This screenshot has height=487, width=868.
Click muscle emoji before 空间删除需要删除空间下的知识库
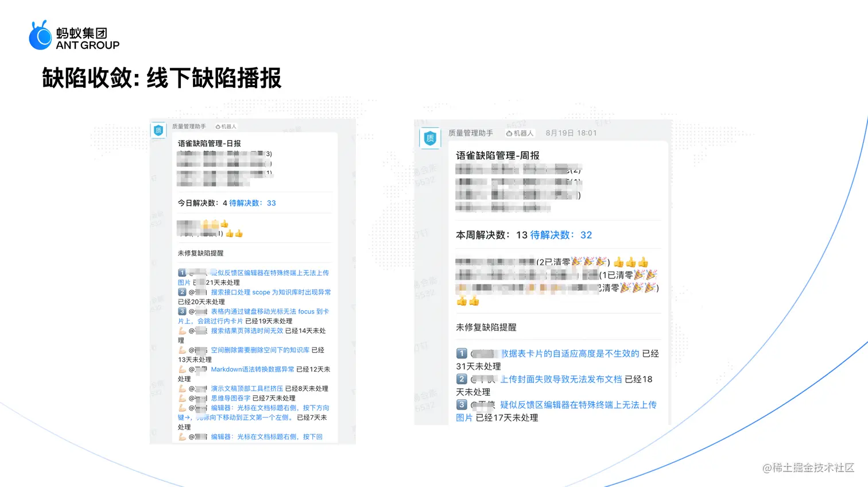[182, 350]
